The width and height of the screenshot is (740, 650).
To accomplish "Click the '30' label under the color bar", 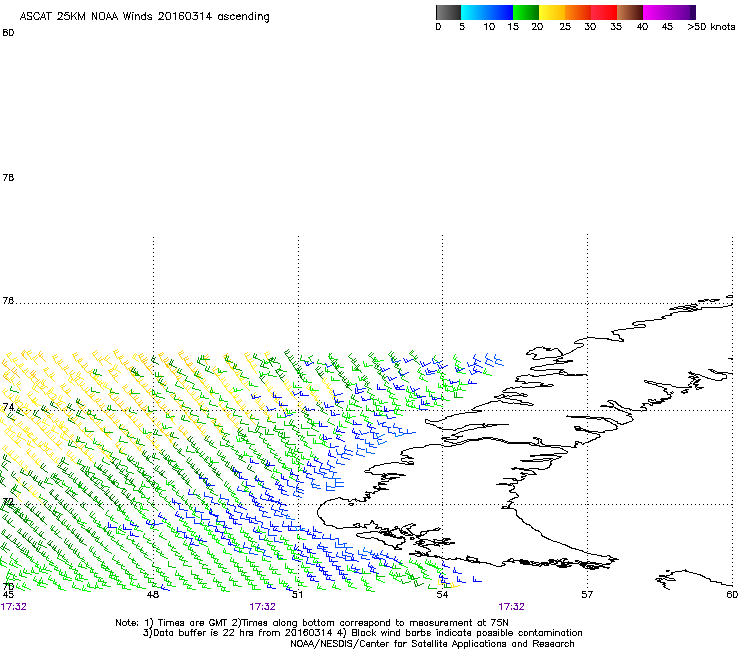I will [x=590, y=27].
